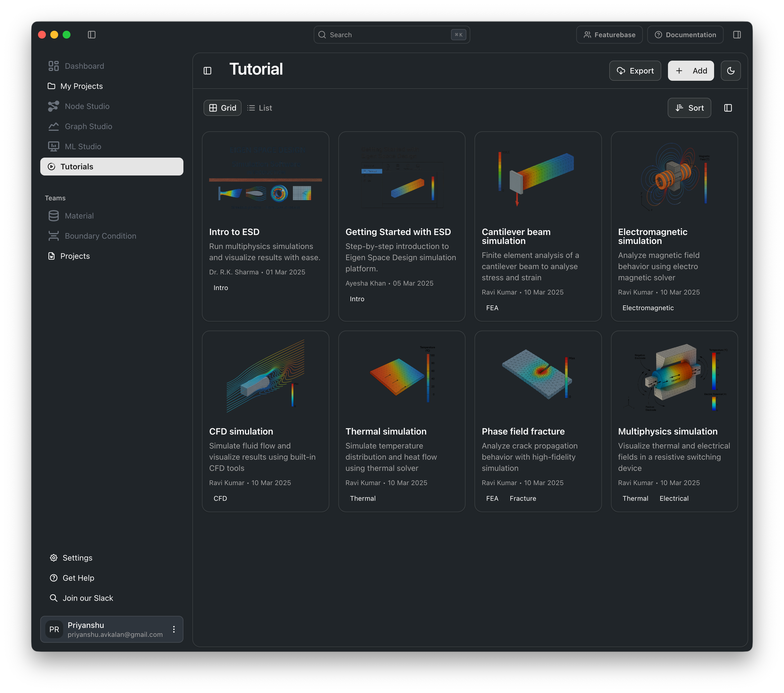
Task: Add a new tutorial
Action: click(x=691, y=71)
